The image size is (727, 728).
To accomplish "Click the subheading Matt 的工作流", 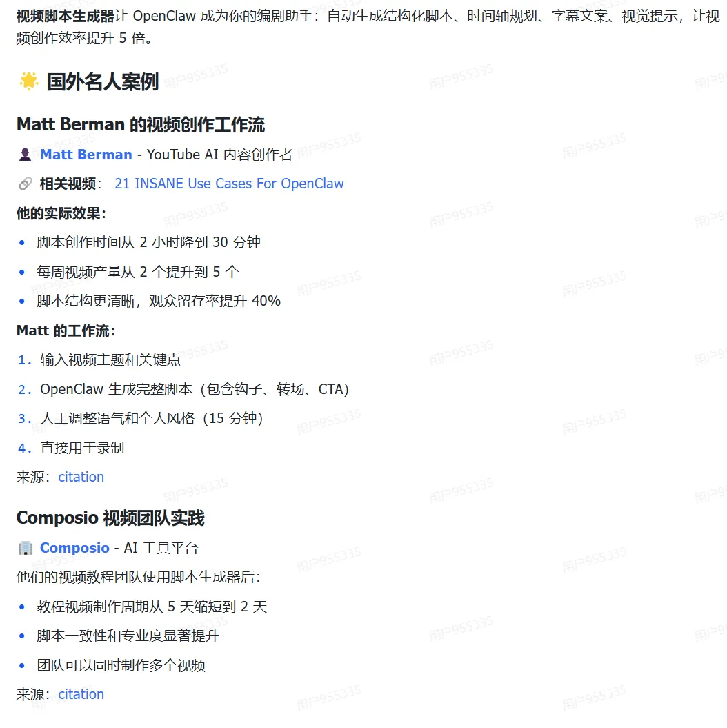I will click(66, 331).
